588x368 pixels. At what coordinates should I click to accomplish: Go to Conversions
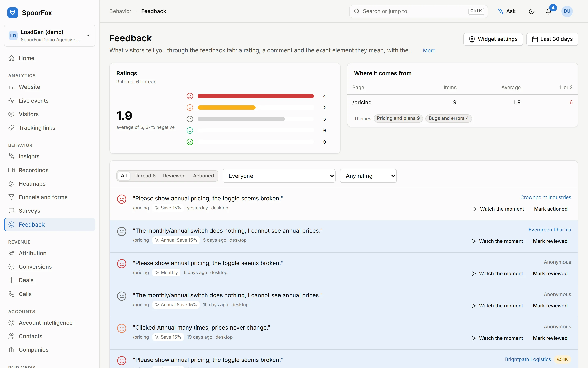pyautogui.click(x=50, y=267)
